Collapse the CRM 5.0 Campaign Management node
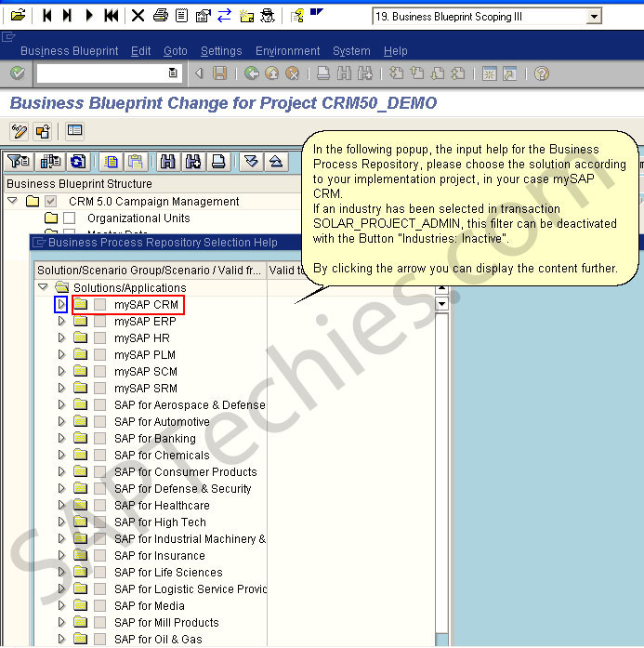 point(13,201)
